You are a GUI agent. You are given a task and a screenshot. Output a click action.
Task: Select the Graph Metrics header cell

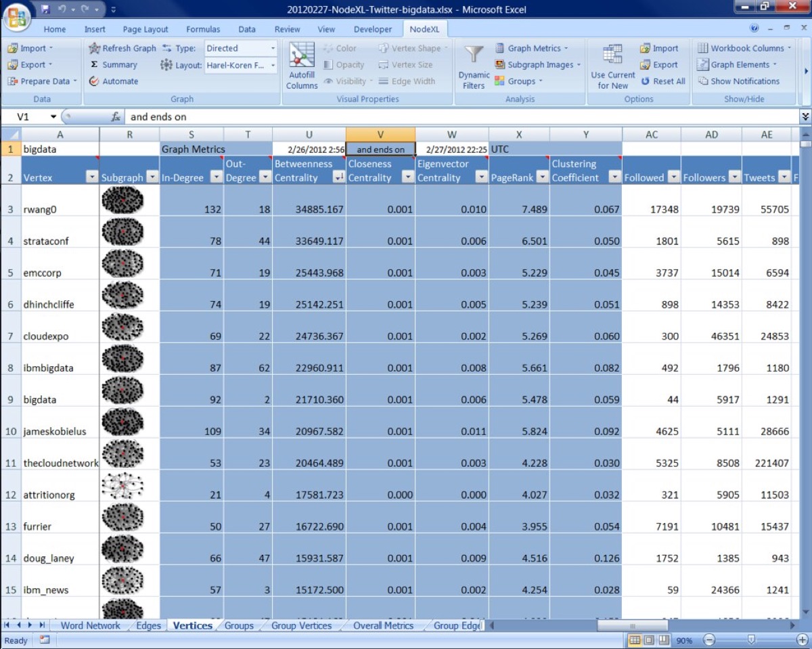[x=191, y=149]
